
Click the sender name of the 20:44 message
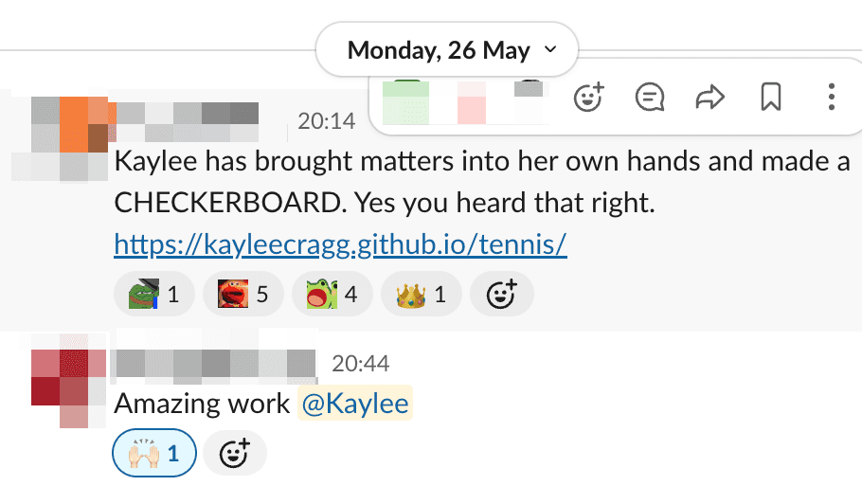click(214, 364)
